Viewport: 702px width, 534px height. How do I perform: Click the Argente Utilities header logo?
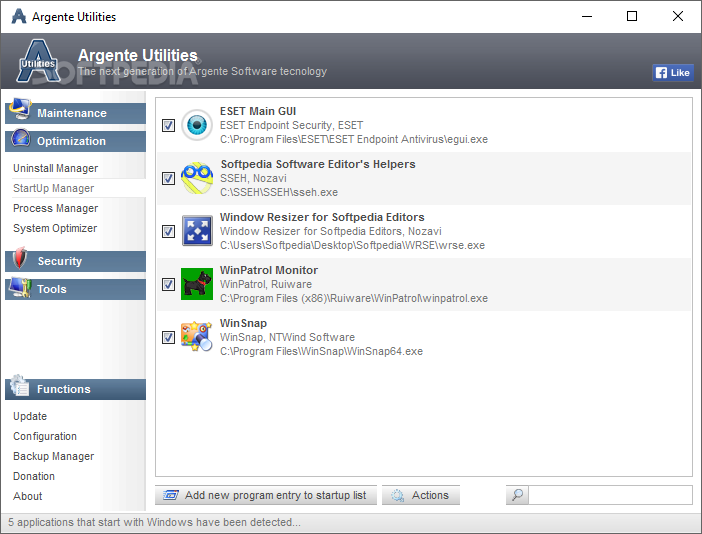[38, 61]
